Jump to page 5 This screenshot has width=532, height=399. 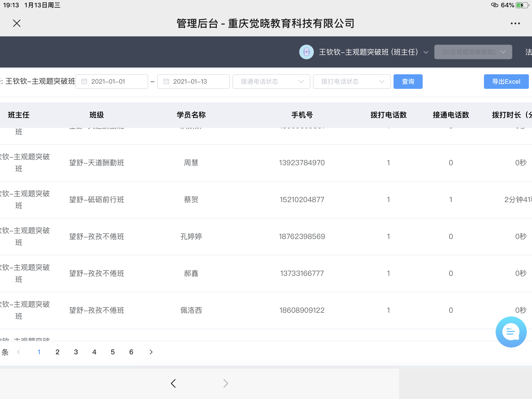tap(113, 352)
